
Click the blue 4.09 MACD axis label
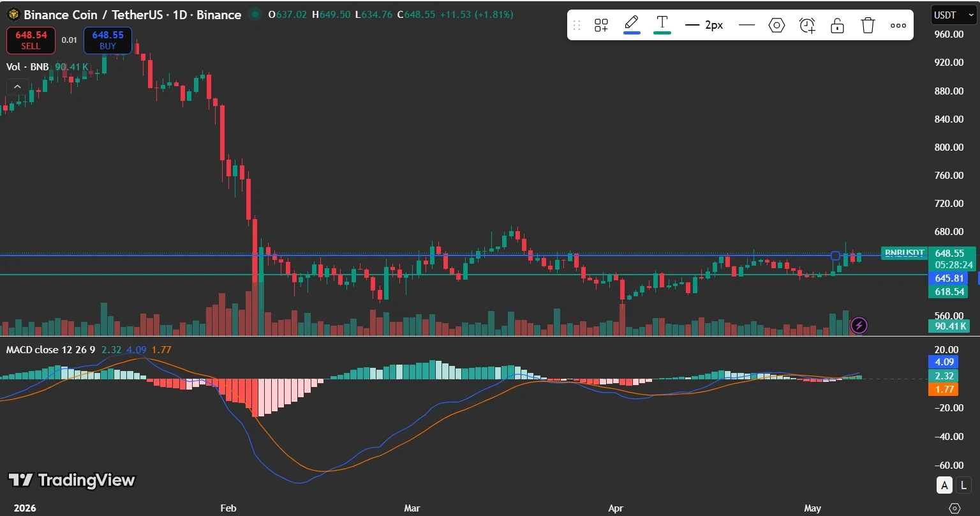(943, 361)
